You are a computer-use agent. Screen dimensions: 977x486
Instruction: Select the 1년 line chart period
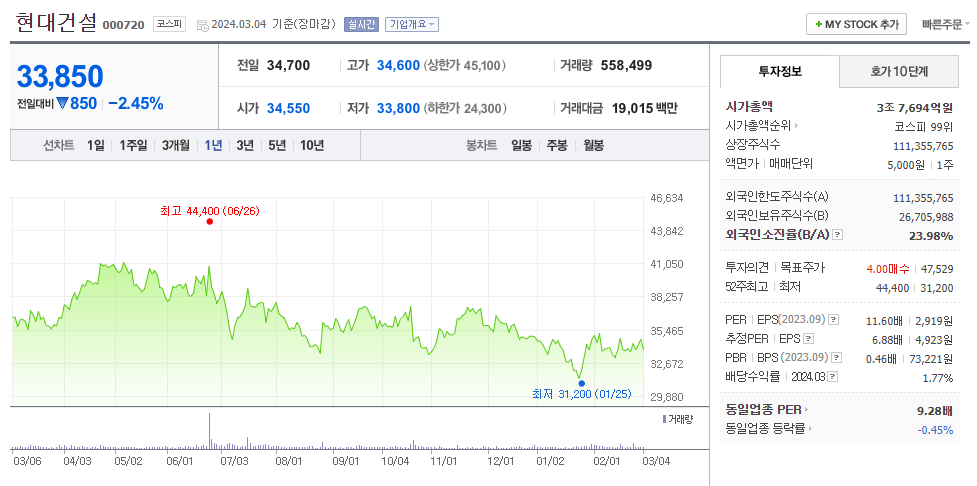(x=213, y=145)
